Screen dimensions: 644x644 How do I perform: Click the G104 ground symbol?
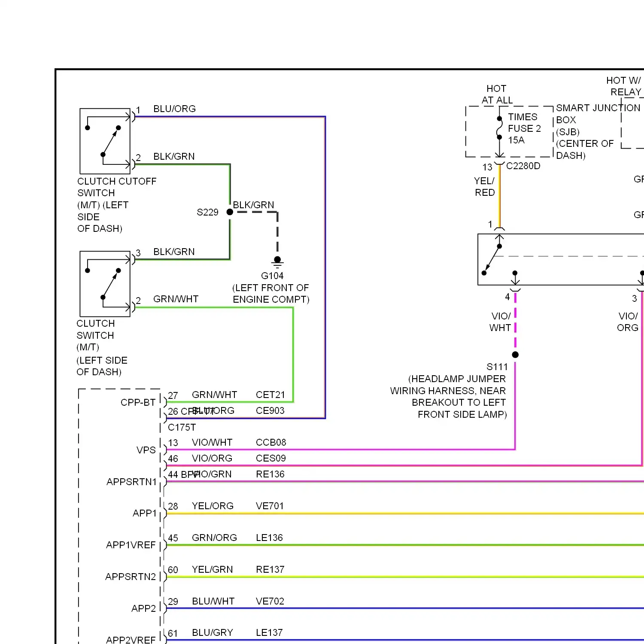coord(277,262)
